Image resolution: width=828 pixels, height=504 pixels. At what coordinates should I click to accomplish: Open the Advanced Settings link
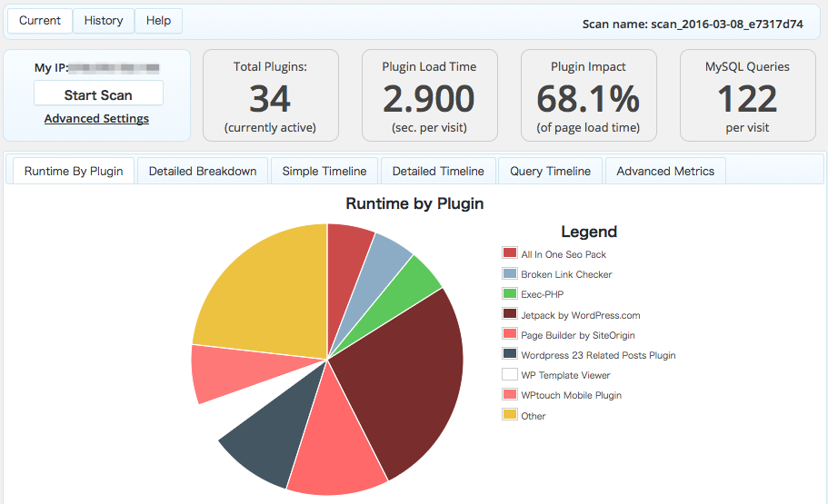click(96, 119)
